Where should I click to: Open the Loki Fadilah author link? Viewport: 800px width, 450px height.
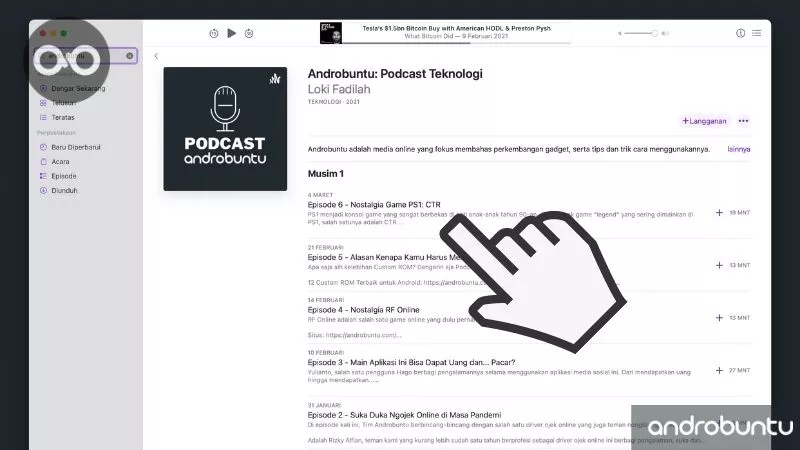[x=339, y=89]
